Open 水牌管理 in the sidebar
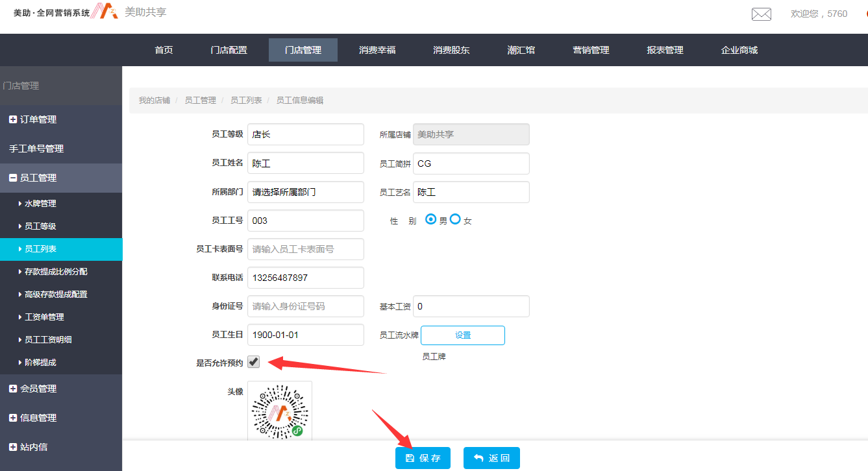Viewport: 868px width, 471px height. pyautogui.click(x=61, y=204)
